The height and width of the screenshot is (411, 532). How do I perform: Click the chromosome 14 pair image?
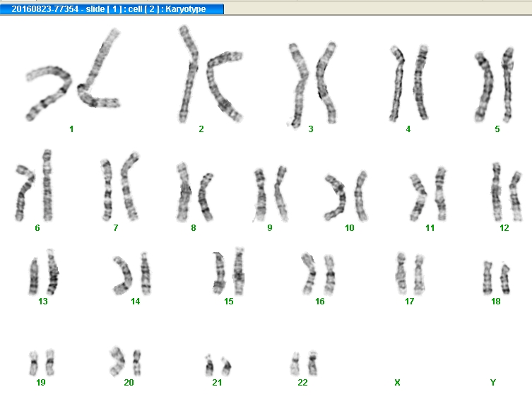pos(132,273)
